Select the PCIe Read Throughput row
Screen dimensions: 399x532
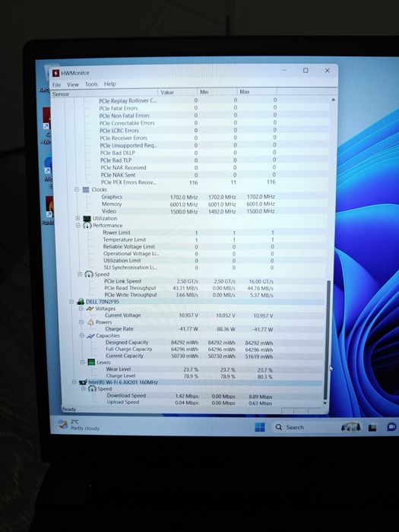(x=188, y=288)
